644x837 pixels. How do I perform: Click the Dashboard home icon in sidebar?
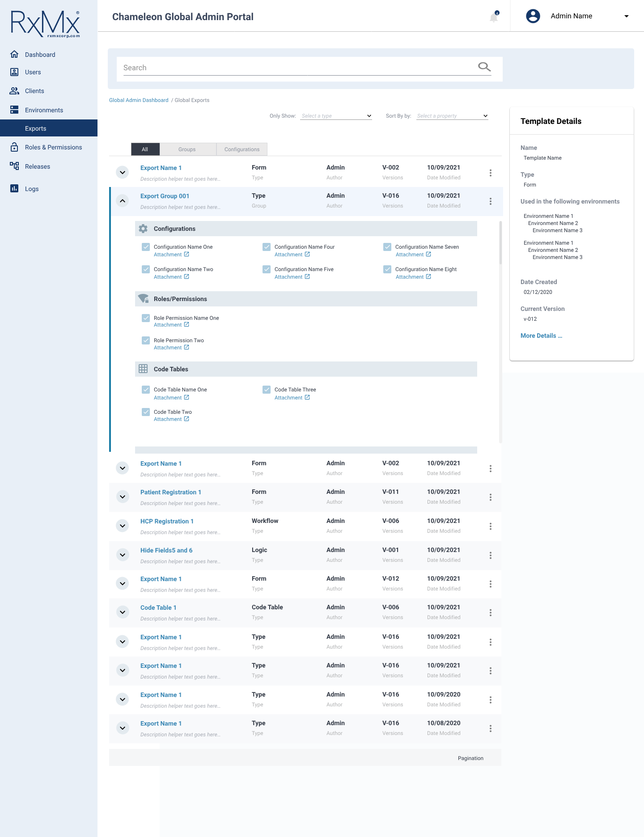click(x=14, y=54)
